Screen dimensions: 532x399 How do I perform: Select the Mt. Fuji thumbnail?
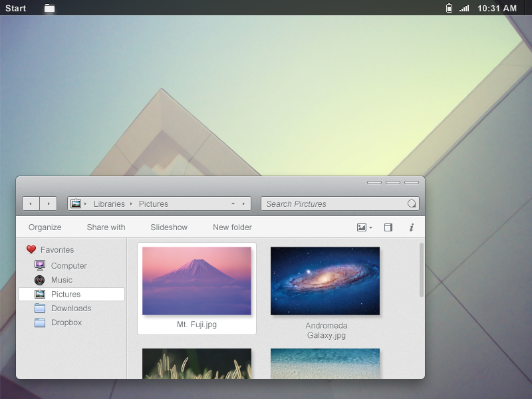(x=197, y=281)
